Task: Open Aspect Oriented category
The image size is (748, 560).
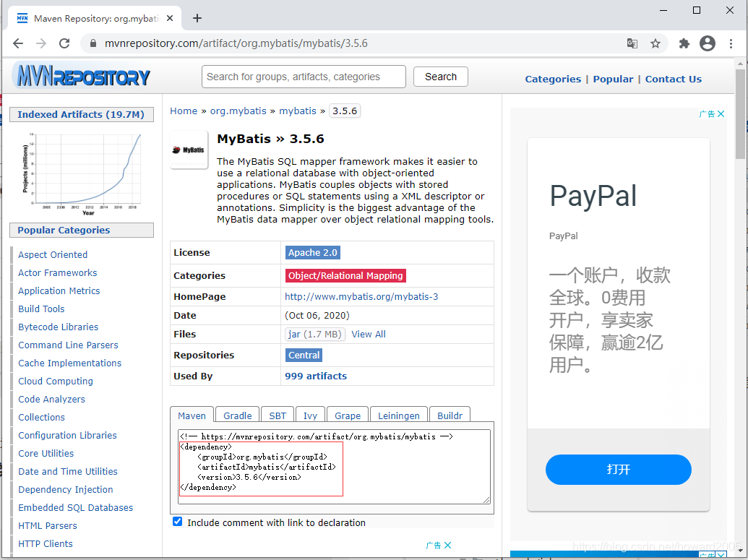Action: coord(53,255)
